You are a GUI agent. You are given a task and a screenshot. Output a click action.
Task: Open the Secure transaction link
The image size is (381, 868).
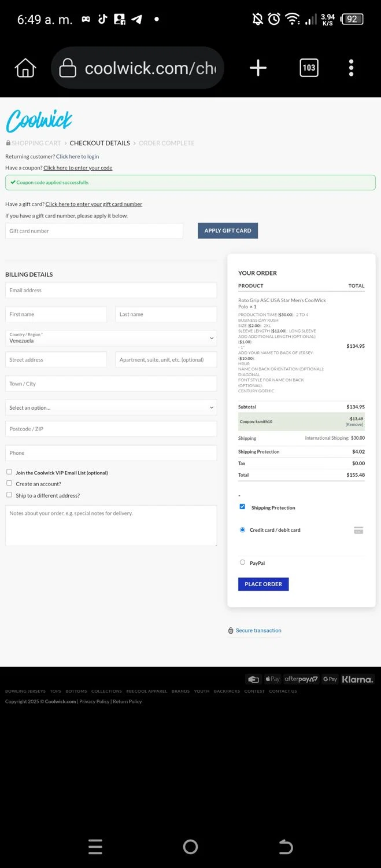coord(258,631)
